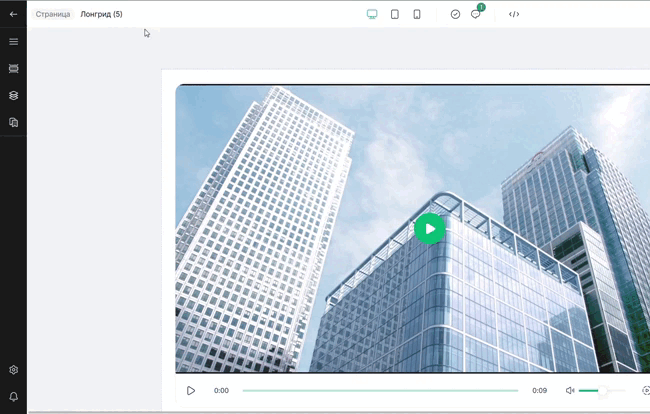Open comments with the speech bubble icon
Viewport: 650px width, 414px height.
coord(476,15)
